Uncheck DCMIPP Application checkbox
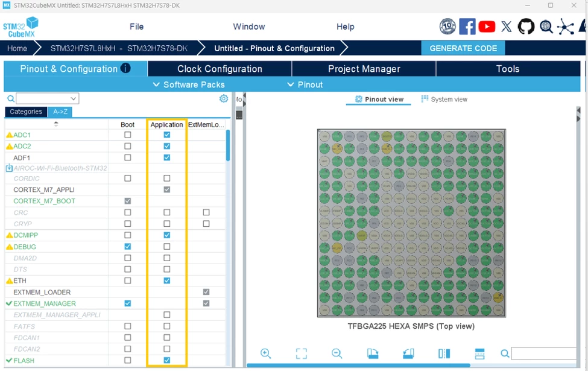The width and height of the screenshot is (588, 371). (x=167, y=235)
